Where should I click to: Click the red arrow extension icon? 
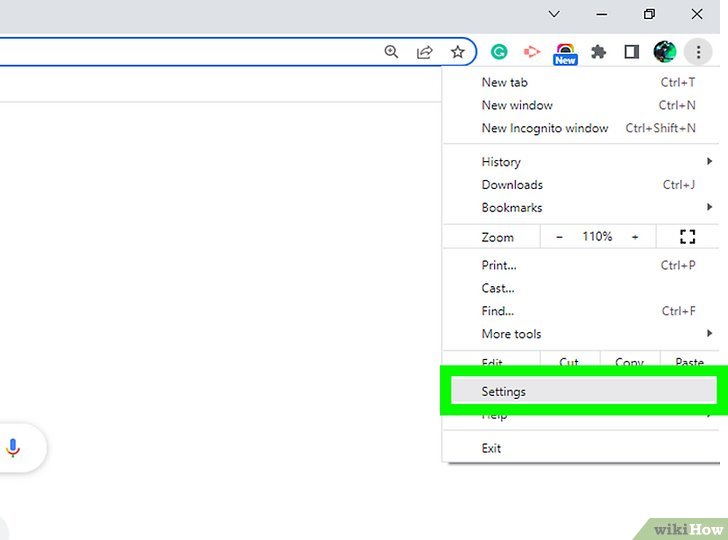tap(532, 52)
